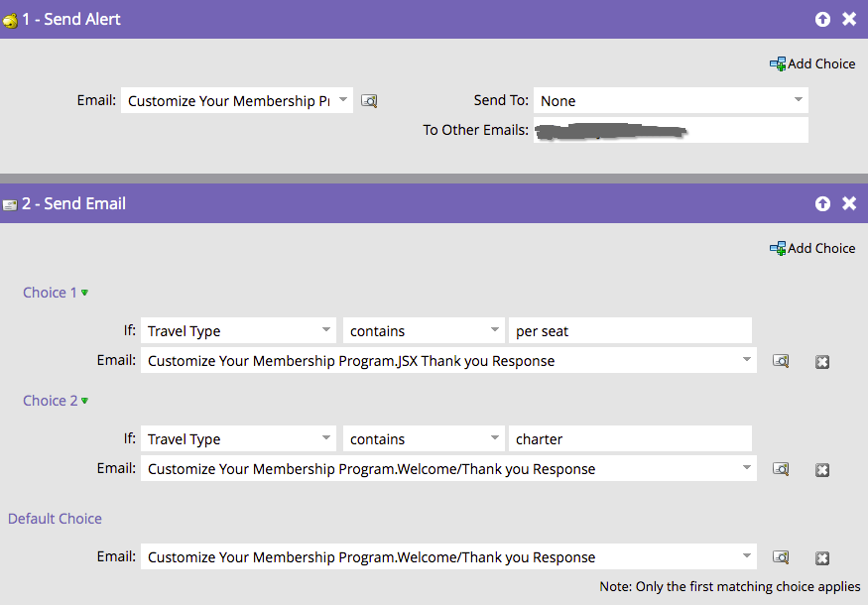Preview the Choice 1 email asset

point(782,361)
